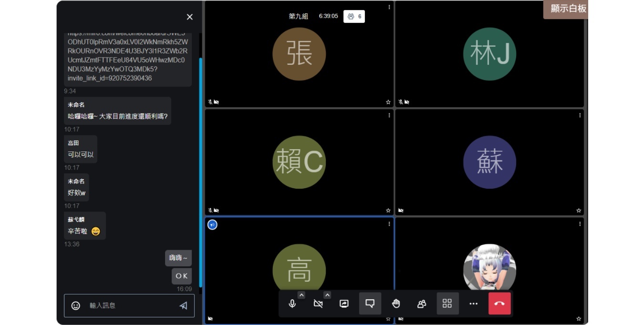
Task: Send the chat message
Action: pyautogui.click(x=183, y=305)
